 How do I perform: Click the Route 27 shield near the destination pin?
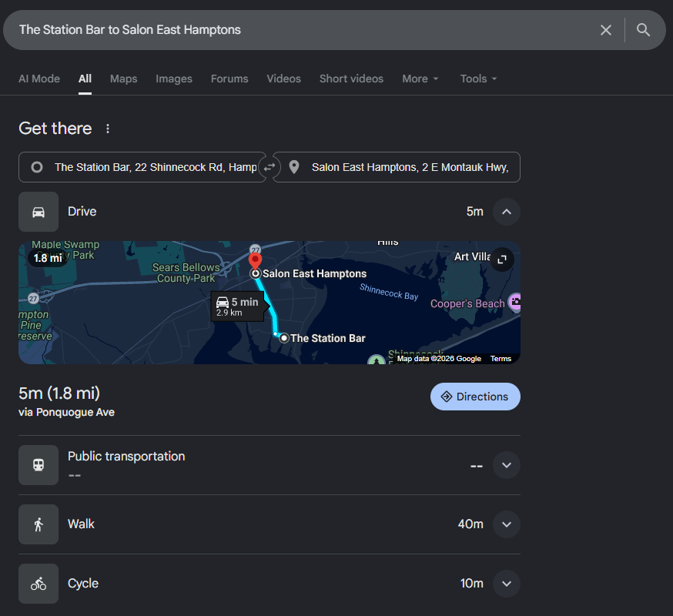coord(256,249)
